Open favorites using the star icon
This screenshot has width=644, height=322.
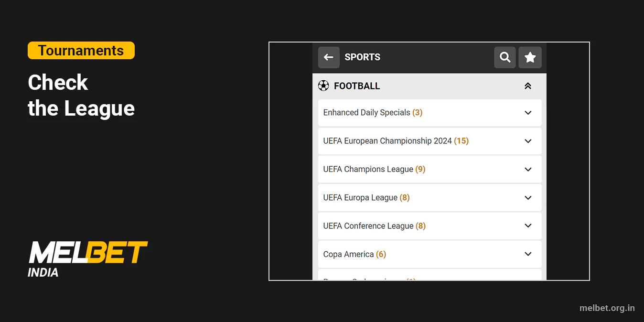tap(530, 57)
